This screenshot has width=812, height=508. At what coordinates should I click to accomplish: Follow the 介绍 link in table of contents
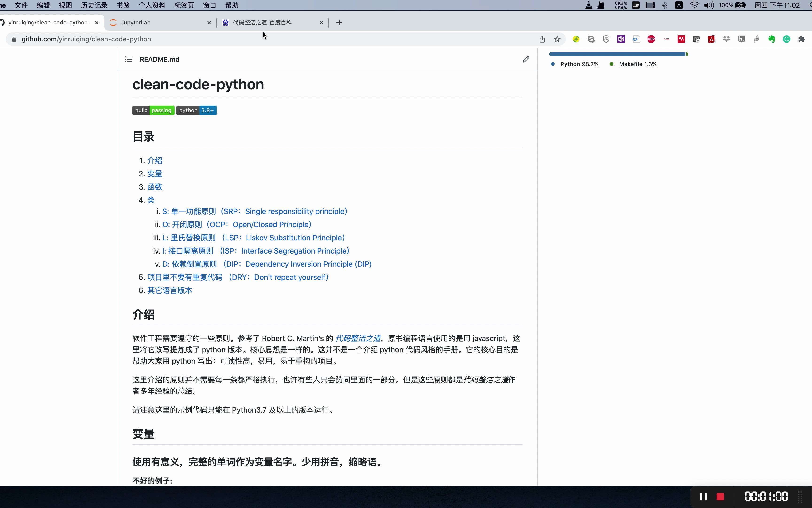click(x=155, y=161)
